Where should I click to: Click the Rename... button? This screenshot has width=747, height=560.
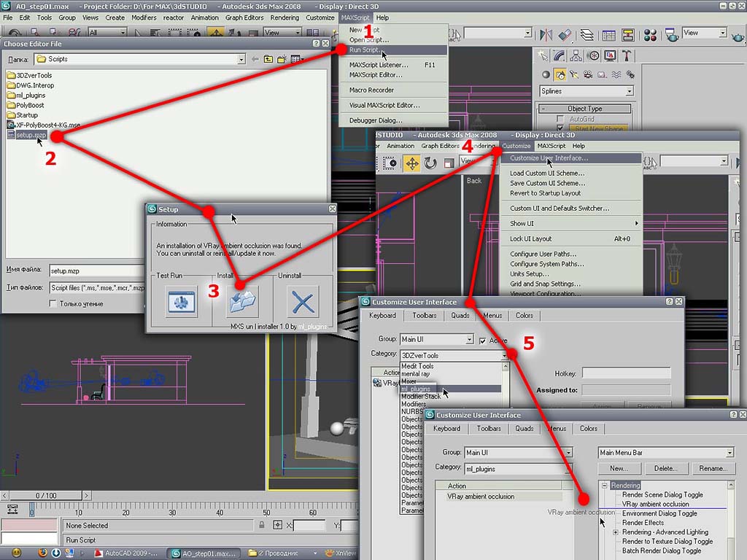(x=712, y=469)
